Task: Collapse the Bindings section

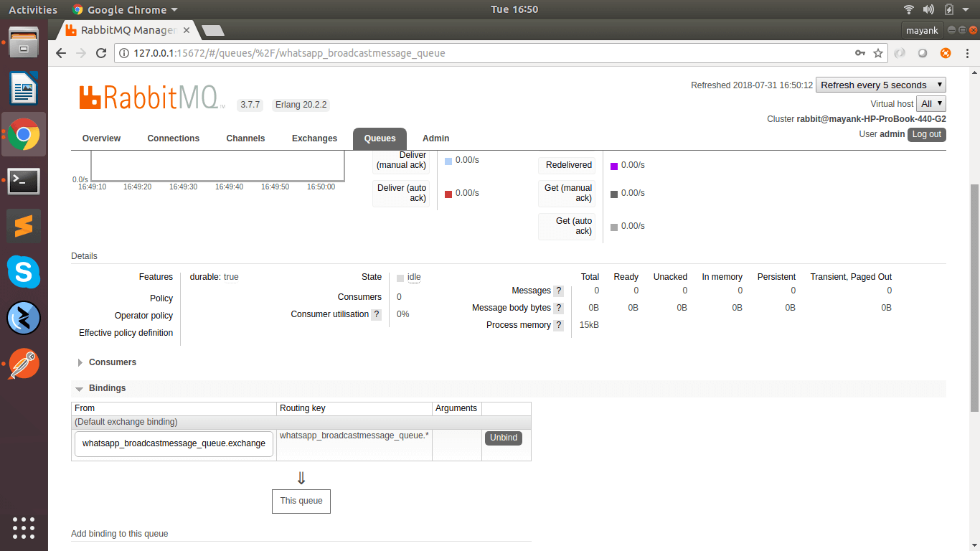Action: (x=107, y=388)
